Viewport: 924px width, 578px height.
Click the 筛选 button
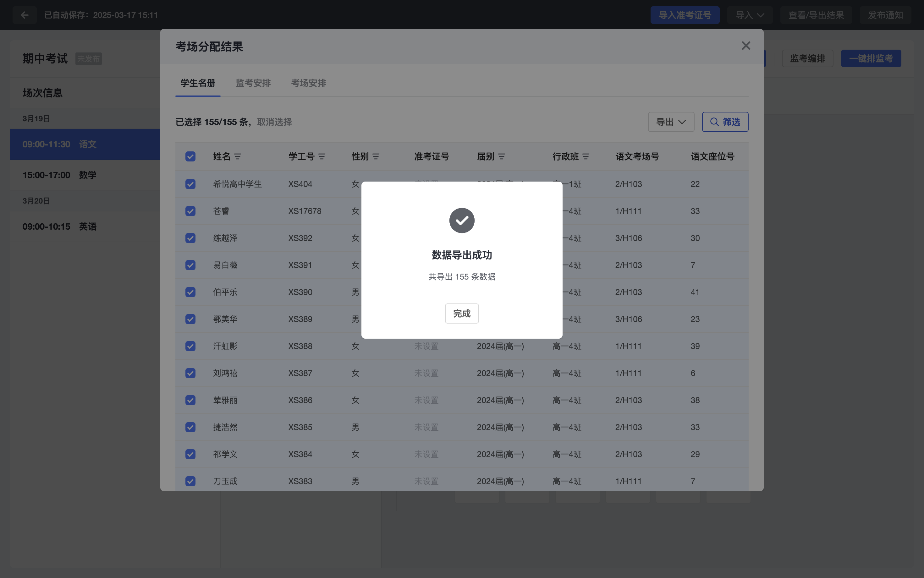725,122
